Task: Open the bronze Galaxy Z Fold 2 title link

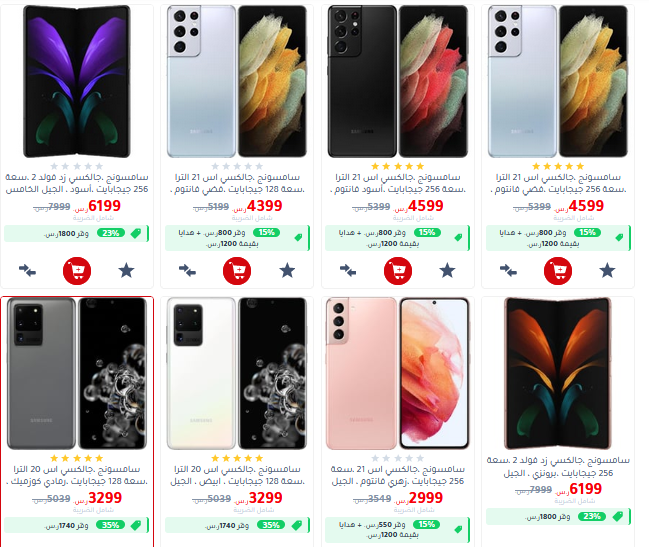Action: point(558,467)
